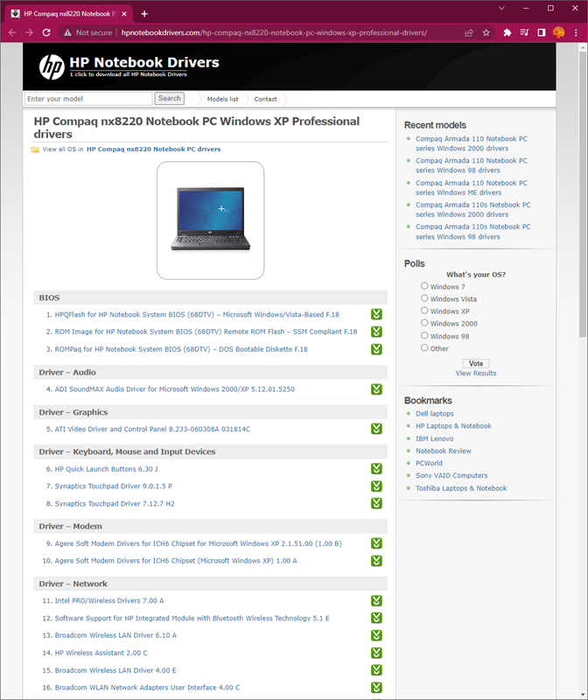Click the browser address bar URL
The image size is (588, 700).
274,32
